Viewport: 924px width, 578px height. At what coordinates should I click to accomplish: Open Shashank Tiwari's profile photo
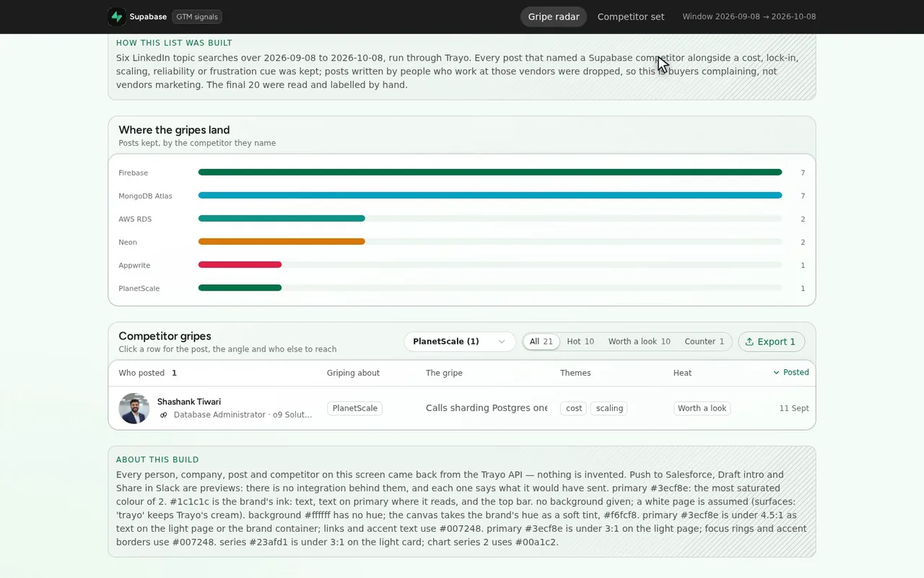(134, 408)
